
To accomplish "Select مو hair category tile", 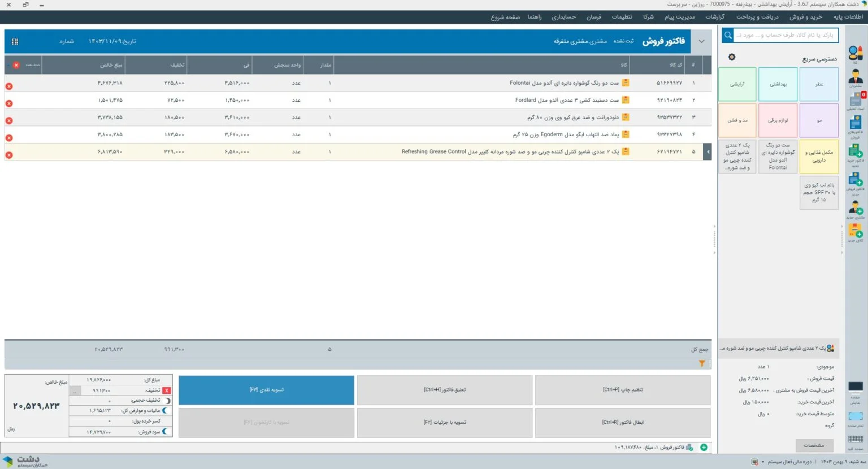I will point(819,120).
